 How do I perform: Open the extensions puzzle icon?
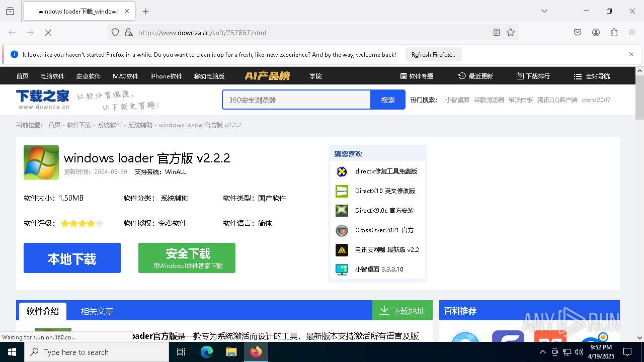click(x=614, y=32)
